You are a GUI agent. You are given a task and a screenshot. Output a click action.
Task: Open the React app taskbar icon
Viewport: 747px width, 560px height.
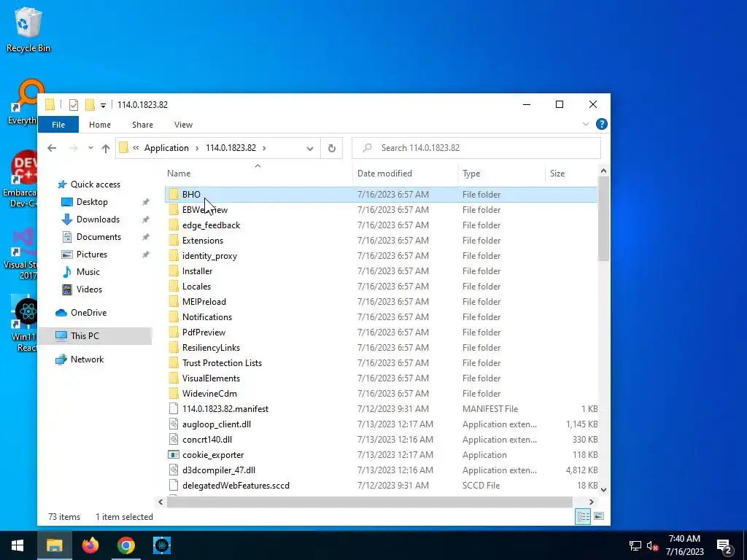coord(162,545)
